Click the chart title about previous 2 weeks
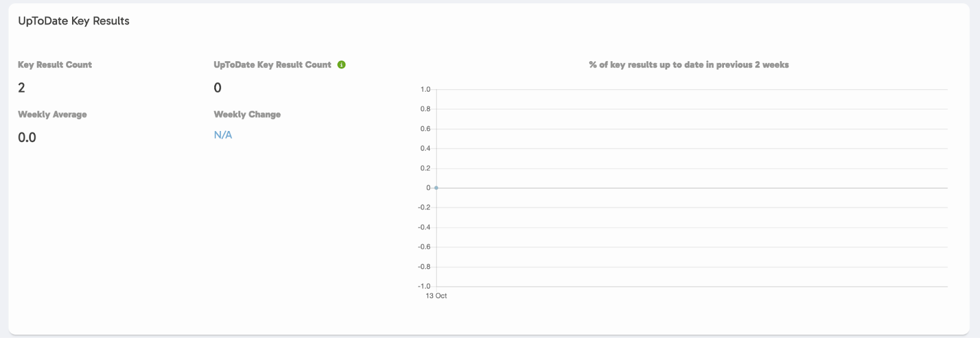Viewport: 980px width, 338px height. [688, 65]
